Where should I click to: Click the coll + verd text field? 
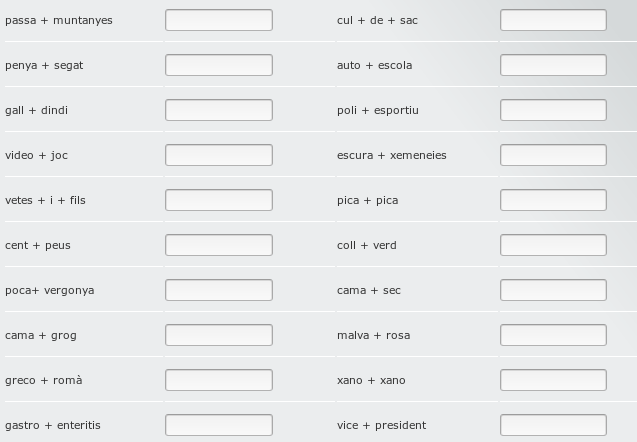click(553, 245)
